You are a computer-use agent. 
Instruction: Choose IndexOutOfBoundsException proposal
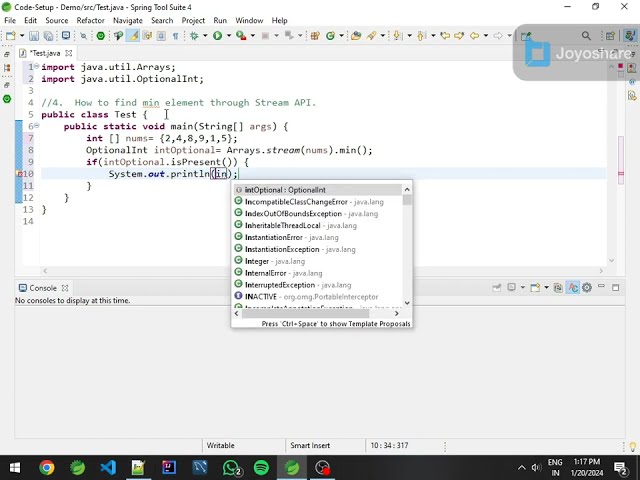click(317, 213)
